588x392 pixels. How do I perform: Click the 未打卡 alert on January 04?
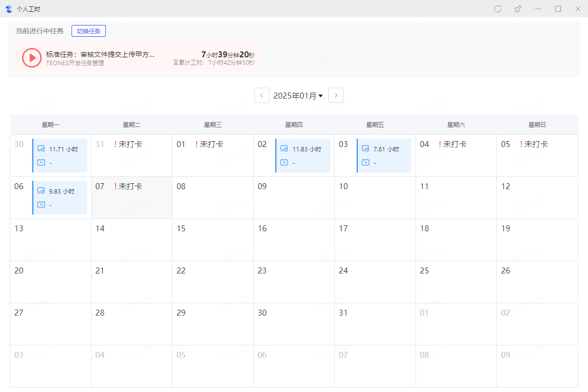[452, 144]
